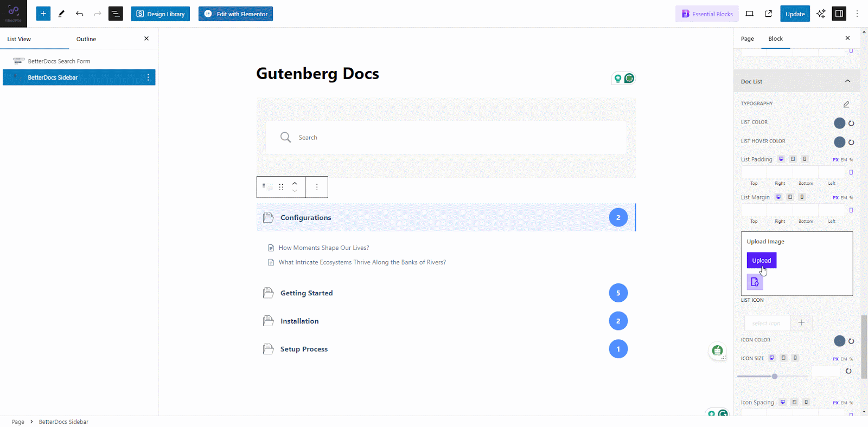The height and width of the screenshot is (427, 868).
Task: Open the Document Overview list icon
Action: (115, 13)
